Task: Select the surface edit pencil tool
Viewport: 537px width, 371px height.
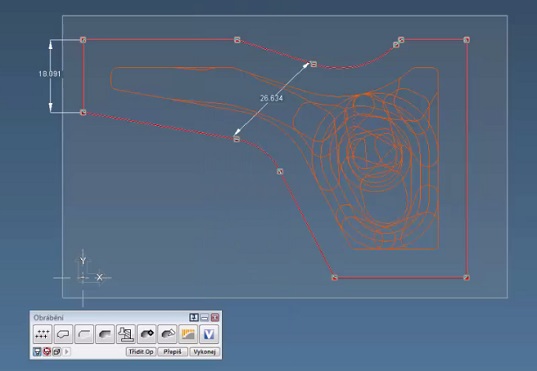Action: (167, 334)
